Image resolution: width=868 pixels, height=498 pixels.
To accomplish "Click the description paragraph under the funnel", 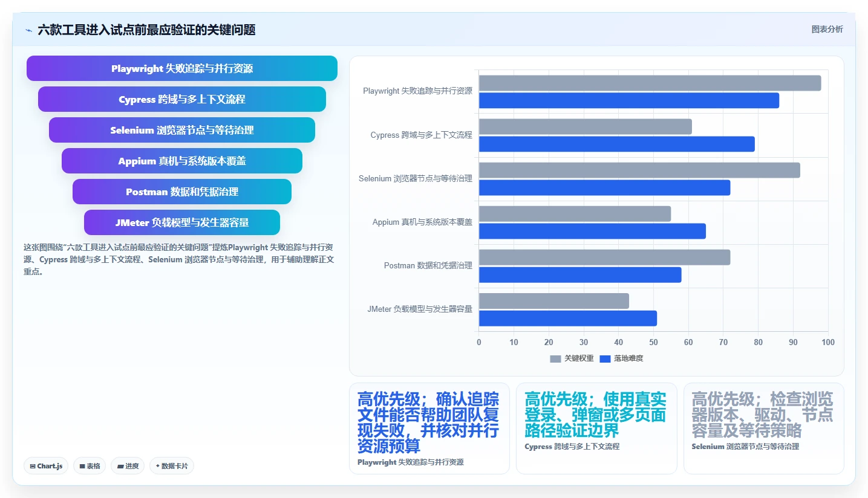I will point(179,260).
